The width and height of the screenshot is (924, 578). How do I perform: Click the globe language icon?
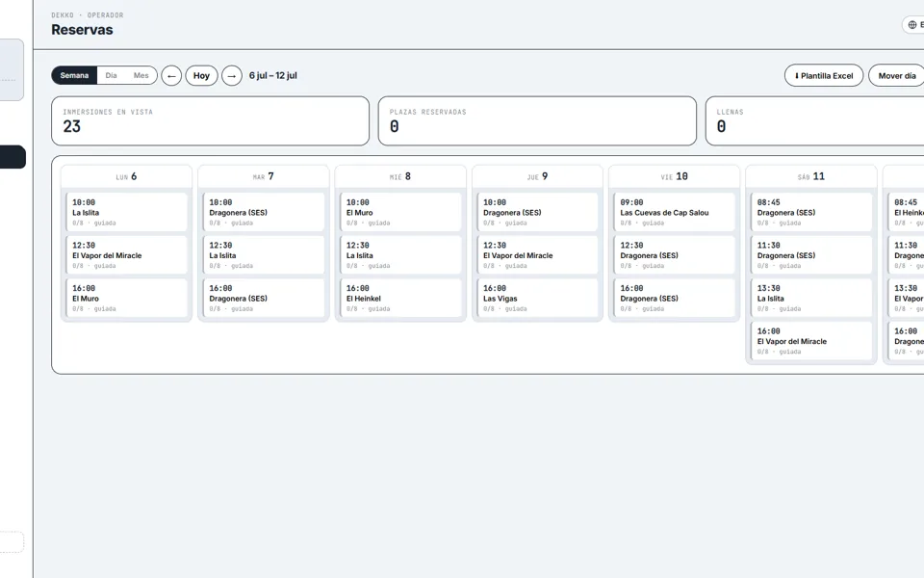912,25
